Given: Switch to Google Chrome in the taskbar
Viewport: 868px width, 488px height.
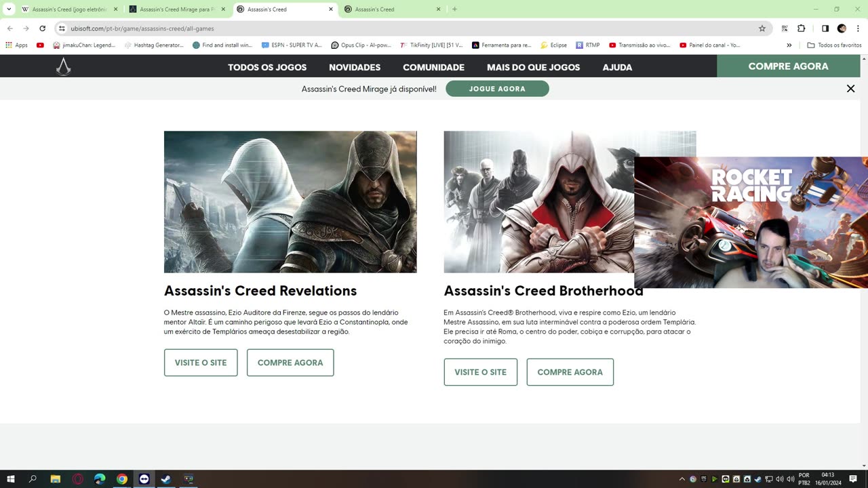Looking at the screenshot, I should 122,479.
